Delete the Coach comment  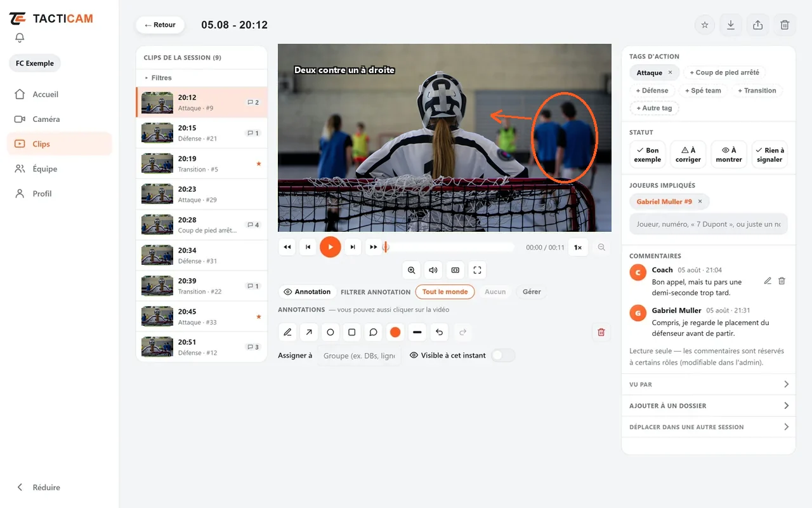[782, 281]
